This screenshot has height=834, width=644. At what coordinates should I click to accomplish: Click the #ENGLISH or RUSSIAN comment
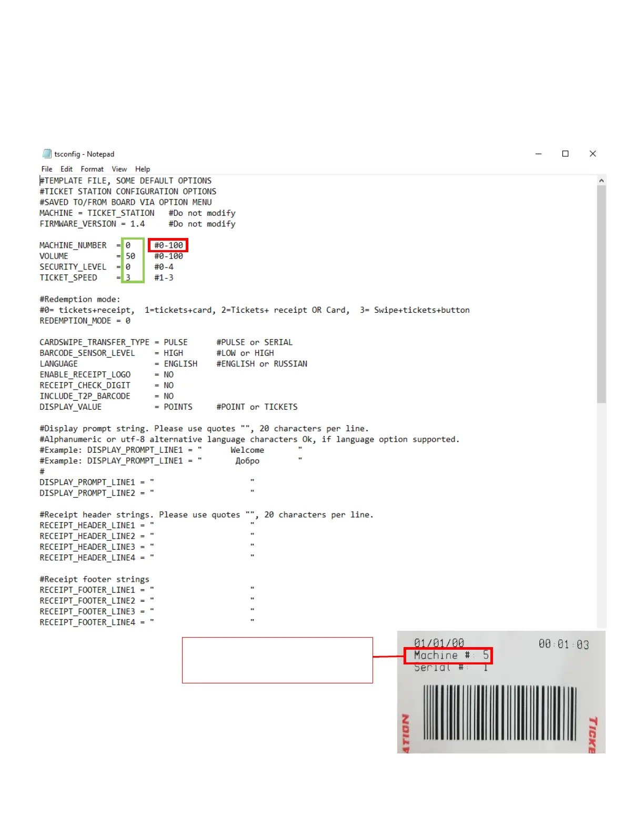(262, 364)
